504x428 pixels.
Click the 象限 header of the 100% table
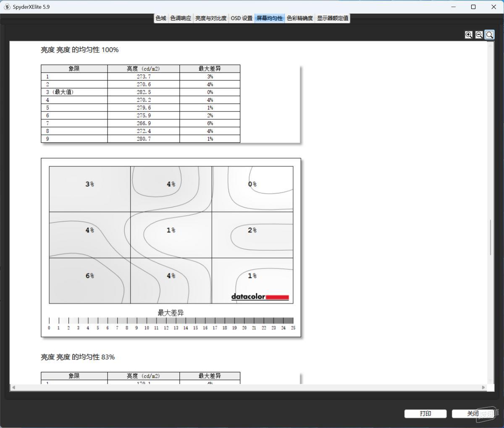point(74,69)
